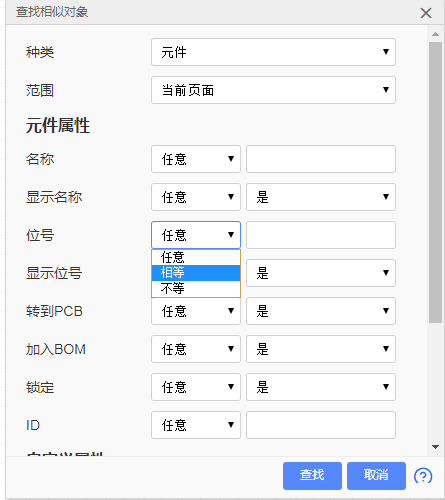Open the help question mark icon
Screen dimensions: 445x500
point(423,476)
